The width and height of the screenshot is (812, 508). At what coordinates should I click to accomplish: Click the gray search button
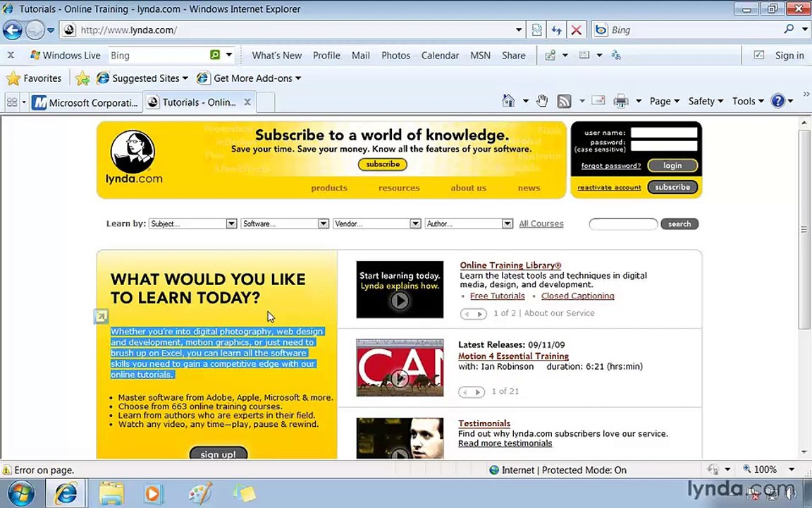(x=679, y=224)
